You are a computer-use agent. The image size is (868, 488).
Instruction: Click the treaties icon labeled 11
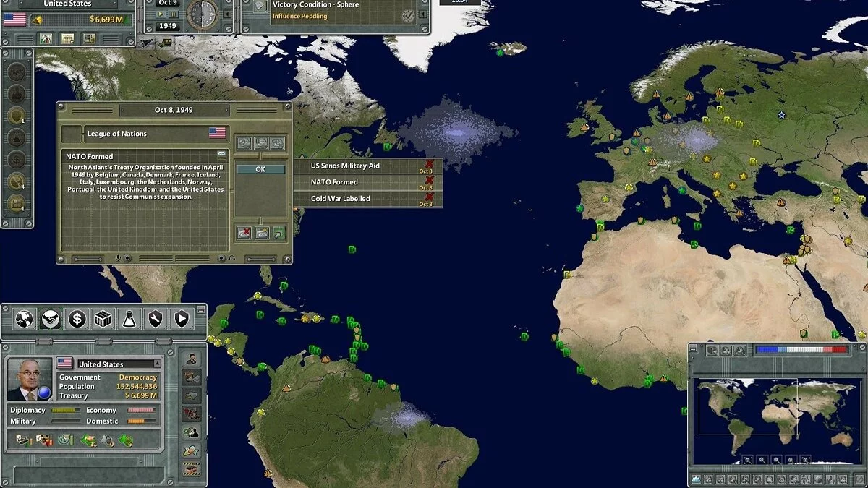89,440
